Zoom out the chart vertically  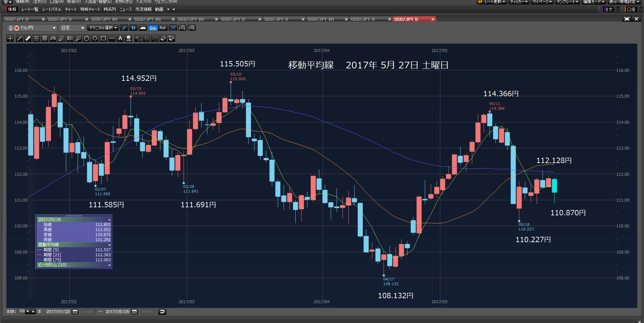182,28
